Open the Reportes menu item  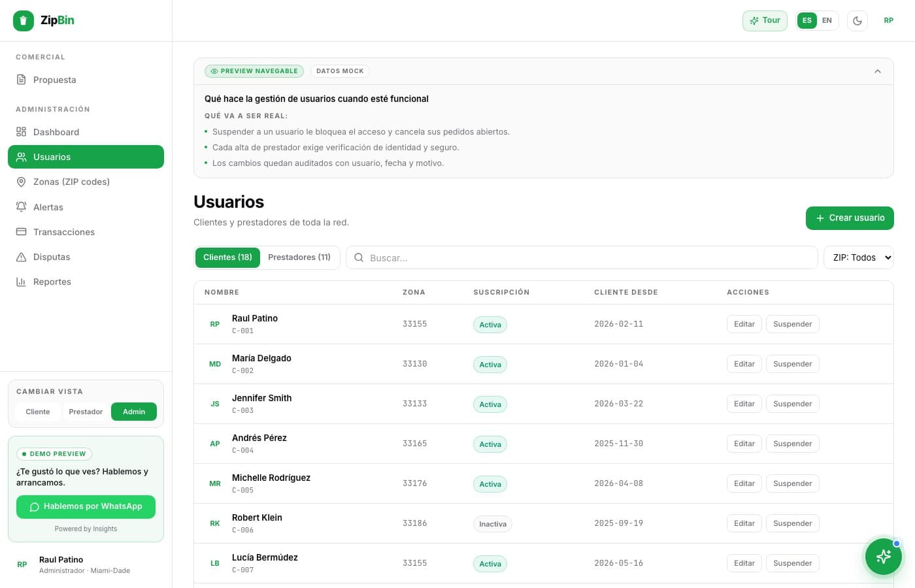(x=86, y=282)
